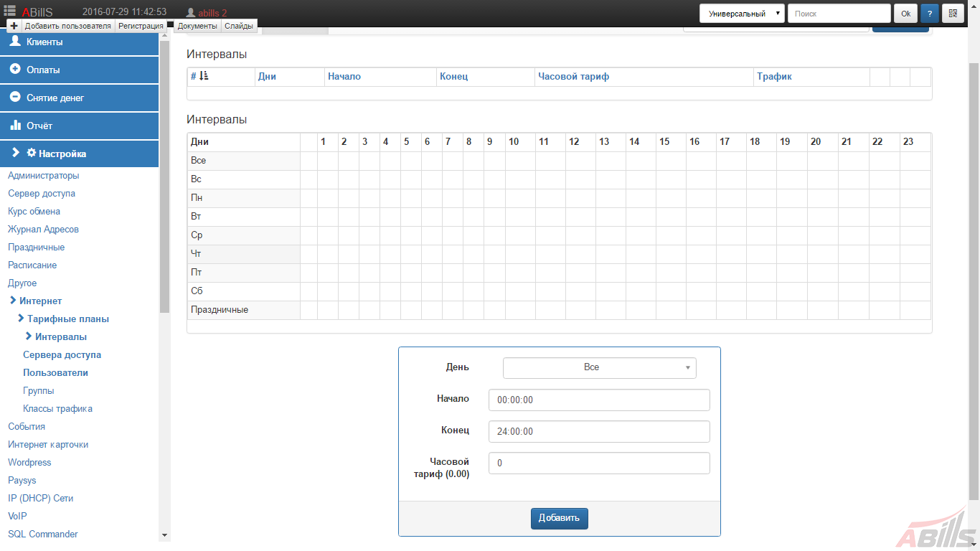The width and height of the screenshot is (980, 551).
Task: Focus the Поиск search box in the top bar
Action: pyautogui.click(x=839, y=14)
